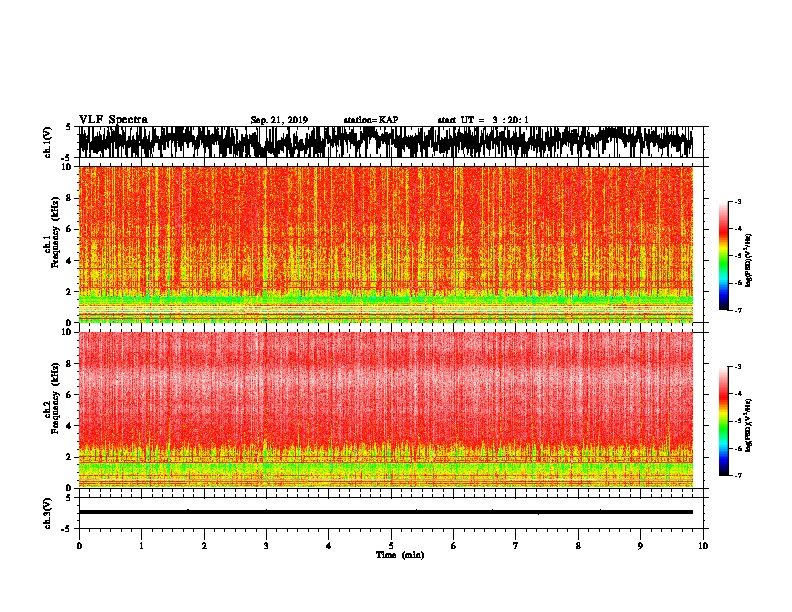Click the 'ch.1(V)' axis label at top

(x=48, y=142)
